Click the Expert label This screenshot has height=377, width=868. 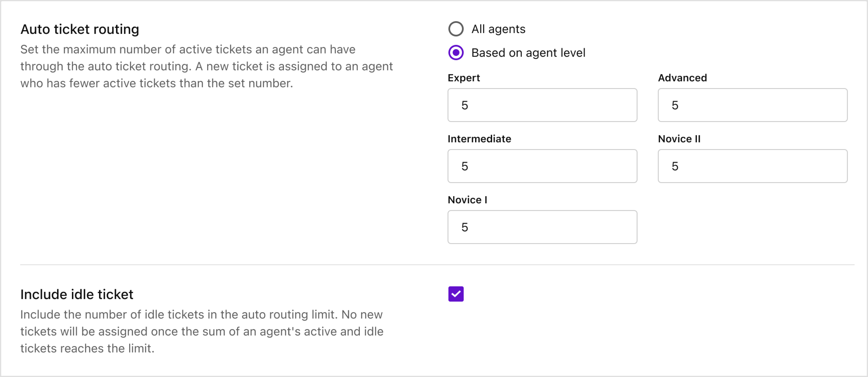pyautogui.click(x=464, y=78)
